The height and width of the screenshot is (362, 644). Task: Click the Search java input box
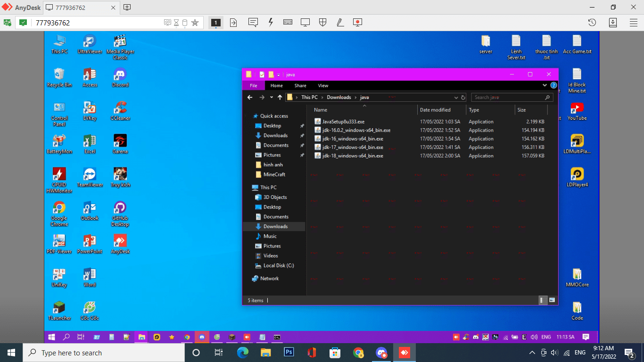point(508,98)
